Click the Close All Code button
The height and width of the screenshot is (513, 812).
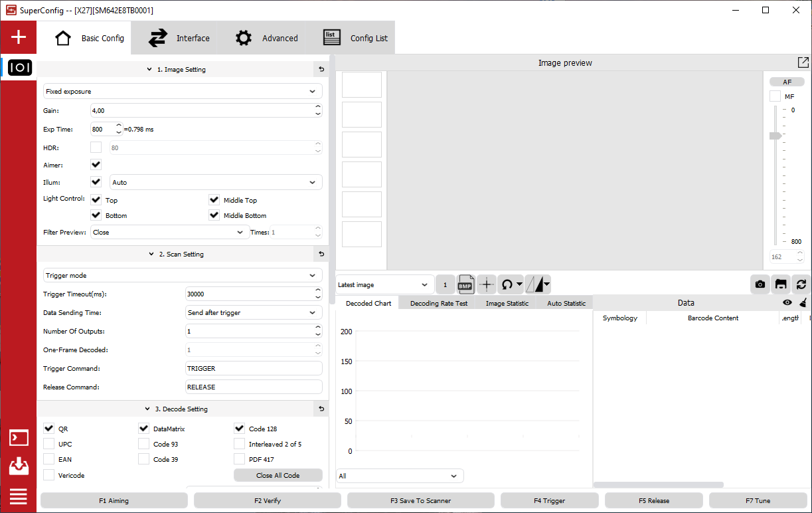click(278, 475)
